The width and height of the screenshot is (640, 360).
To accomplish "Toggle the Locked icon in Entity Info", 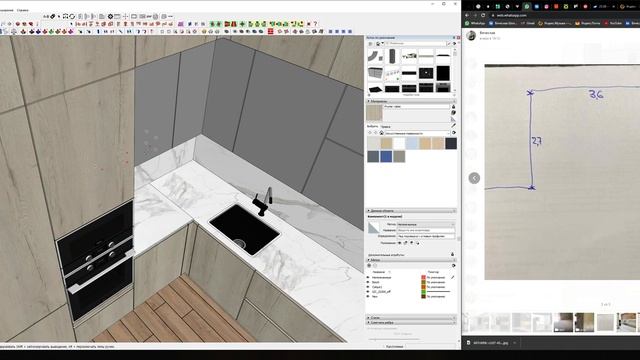I will (x=405, y=243).
